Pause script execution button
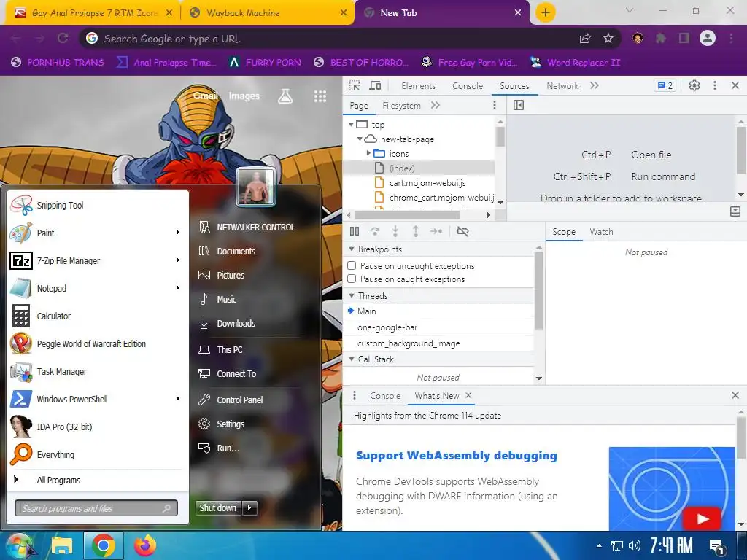Image resolution: width=747 pixels, height=560 pixels. tap(355, 231)
